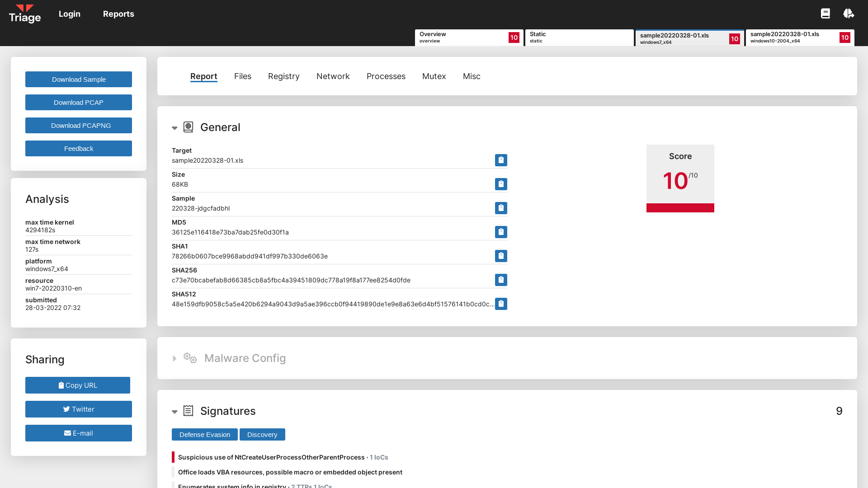Screen dimensions: 868x488
Task: Switch to the Report tab
Action: tap(204, 76)
